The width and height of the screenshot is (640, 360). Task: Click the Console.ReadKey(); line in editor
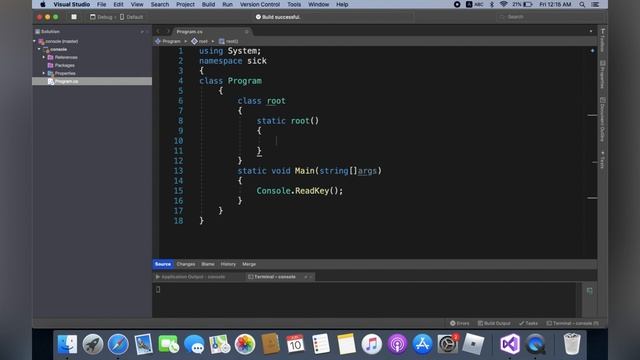[x=300, y=191]
